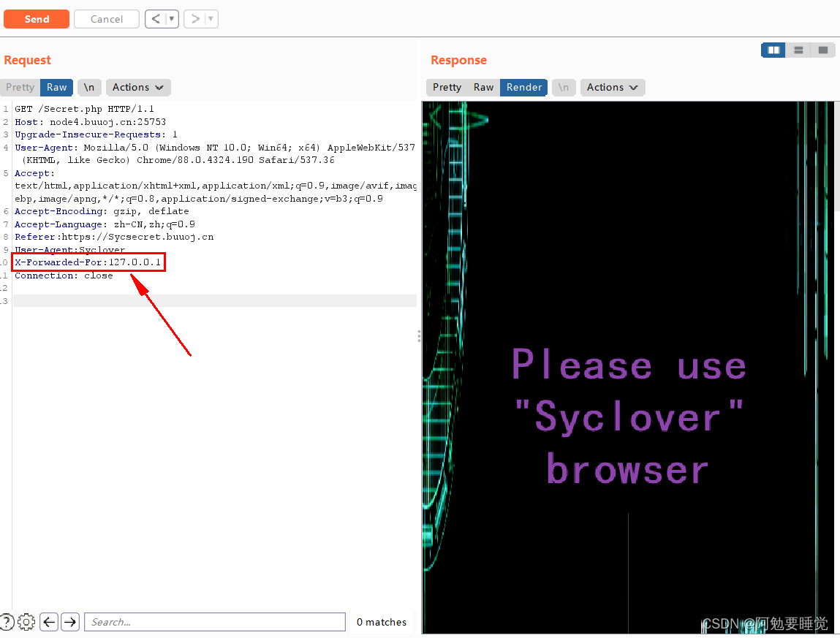Open the Response Actions dropdown
The image size is (840, 638).
pyautogui.click(x=613, y=87)
